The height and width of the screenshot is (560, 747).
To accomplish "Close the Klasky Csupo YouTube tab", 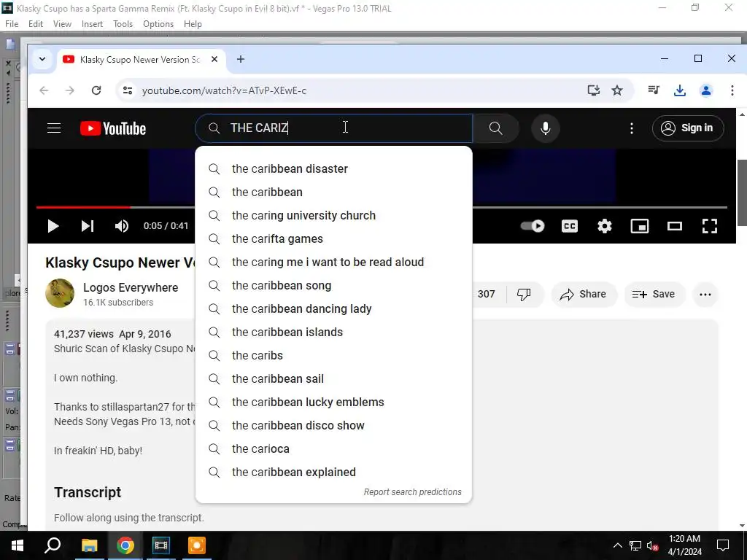I will [214, 59].
